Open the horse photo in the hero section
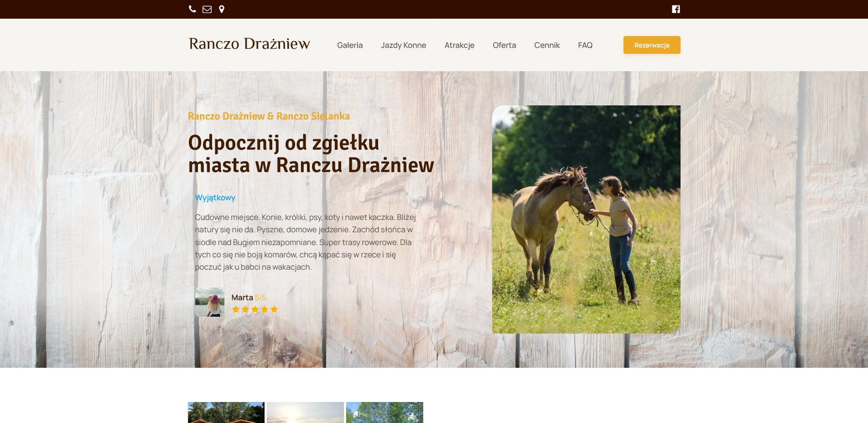Viewport: 868px width, 423px height. [x=586, y=218]
